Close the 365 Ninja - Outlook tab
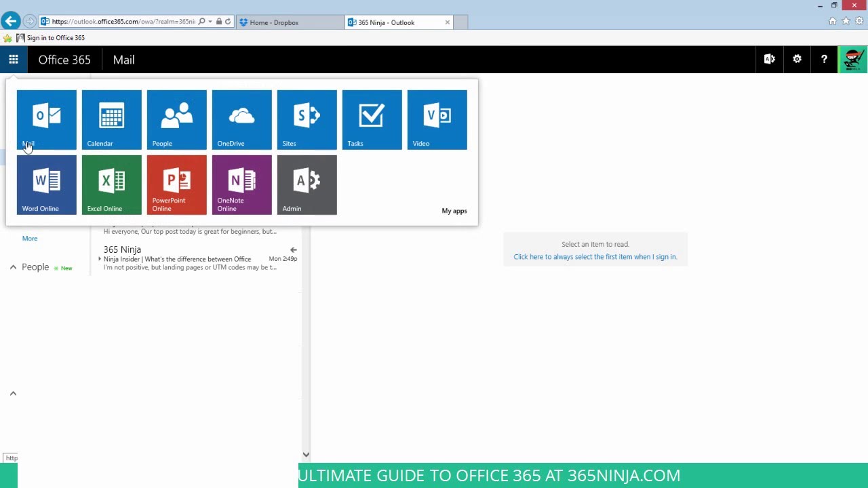This screenshot has height=488, width=868. 448,22
